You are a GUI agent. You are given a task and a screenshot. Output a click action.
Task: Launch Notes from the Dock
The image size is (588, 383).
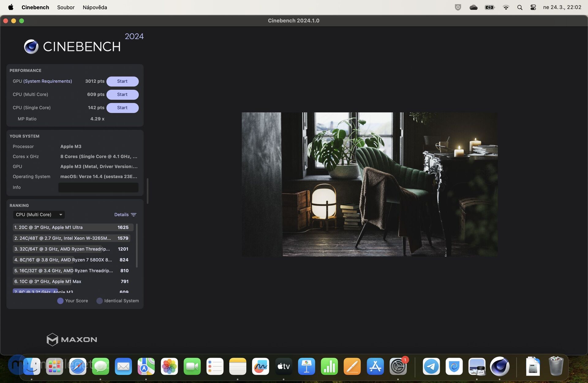(x=238, y=366)
